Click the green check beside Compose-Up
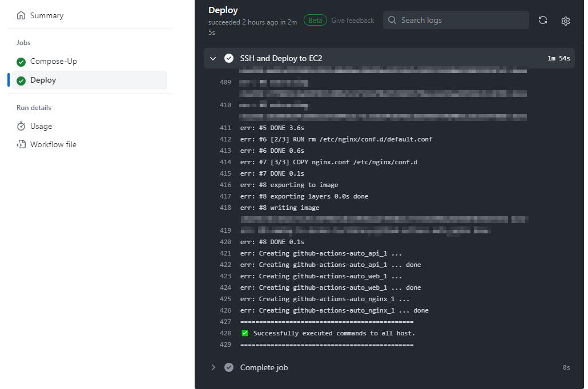 tap(21, 62)
